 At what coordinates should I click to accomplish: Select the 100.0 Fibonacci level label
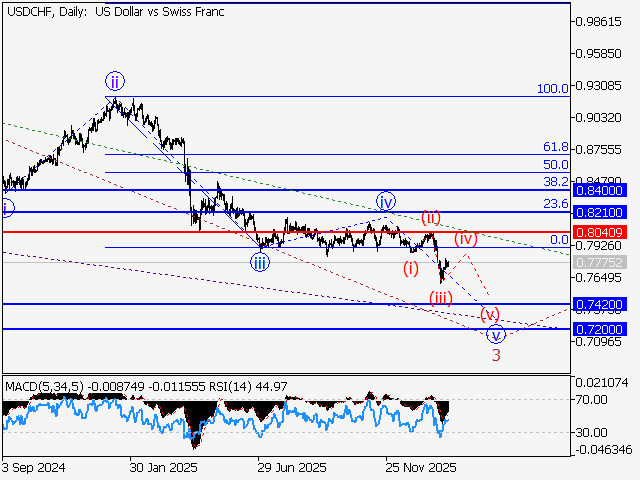552,89
